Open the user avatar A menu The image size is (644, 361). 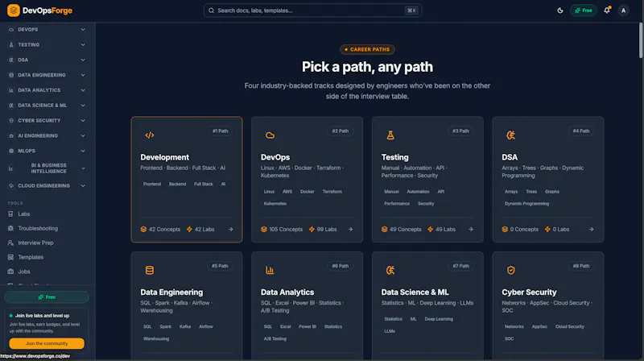623,10
